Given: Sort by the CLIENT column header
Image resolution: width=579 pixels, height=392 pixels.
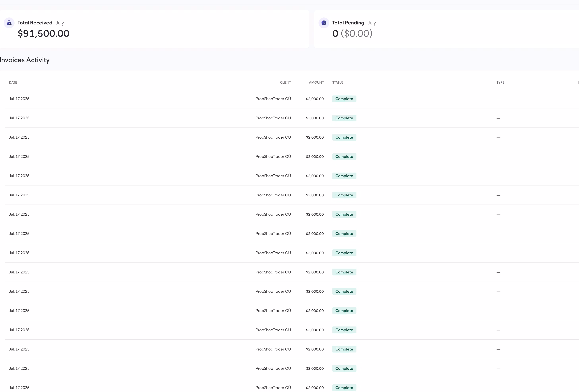Looking at the screenshot, I should pyautogui.click(x=285, y=82).
